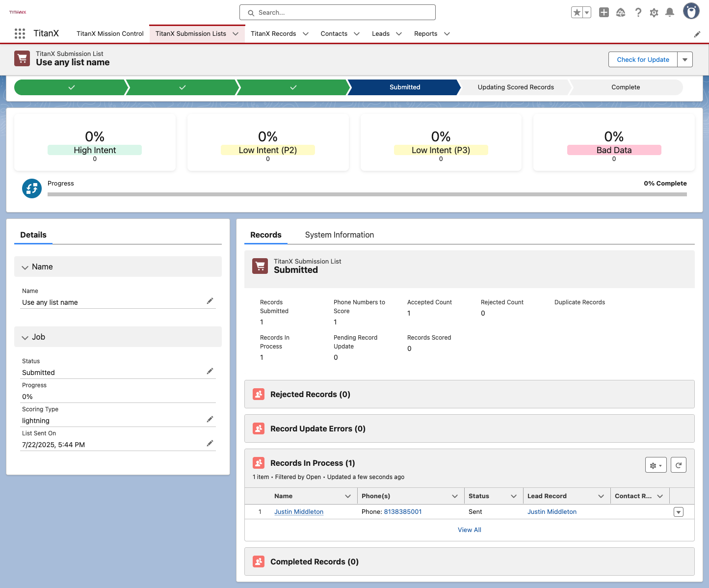Open the Global Actions plus icon

click(604, 13)
